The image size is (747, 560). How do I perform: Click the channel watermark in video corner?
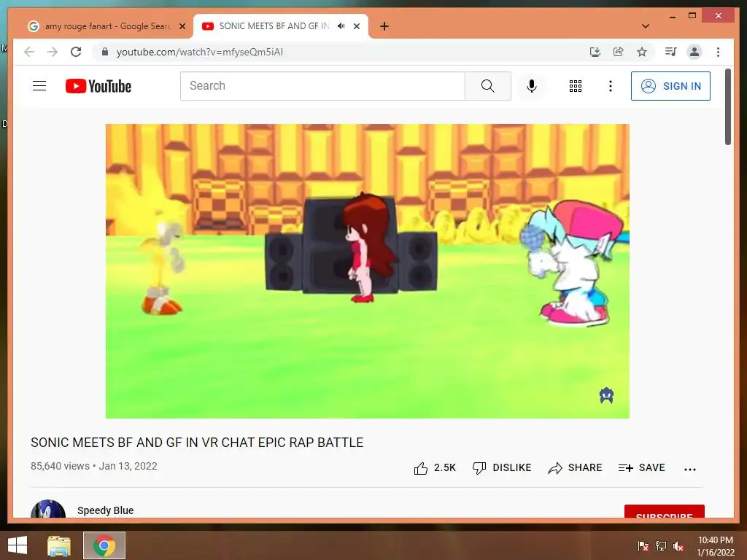[x=606, y=395]
